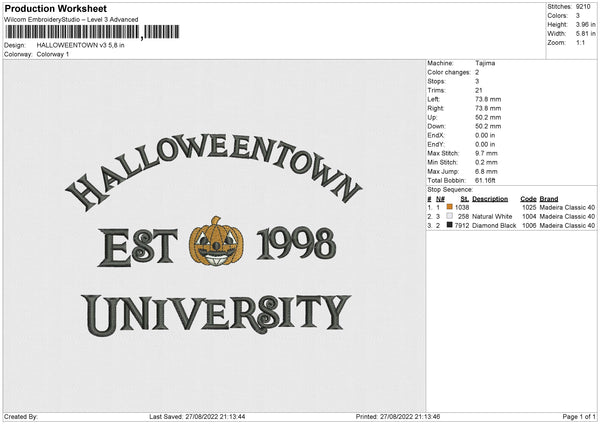Click the Machine value 'Tajima'

pos(485,63)
